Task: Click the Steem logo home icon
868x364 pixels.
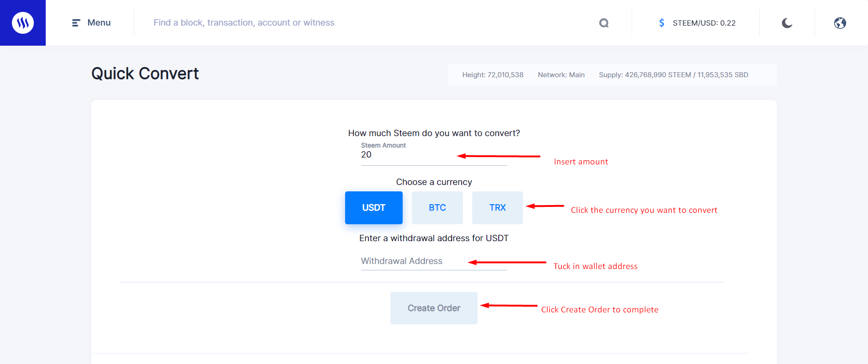Action: pyautogui.click(x=23, y=23)
